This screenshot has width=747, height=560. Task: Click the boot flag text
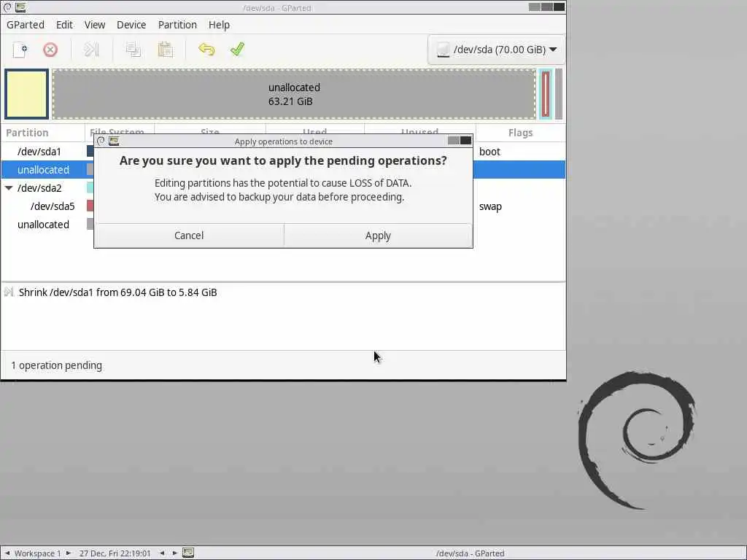pyautogui.click(x=489, y=152)
